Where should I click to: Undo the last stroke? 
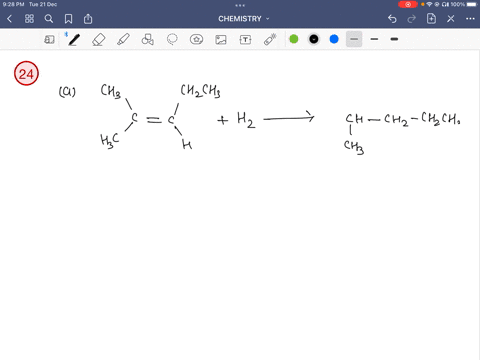392,19
